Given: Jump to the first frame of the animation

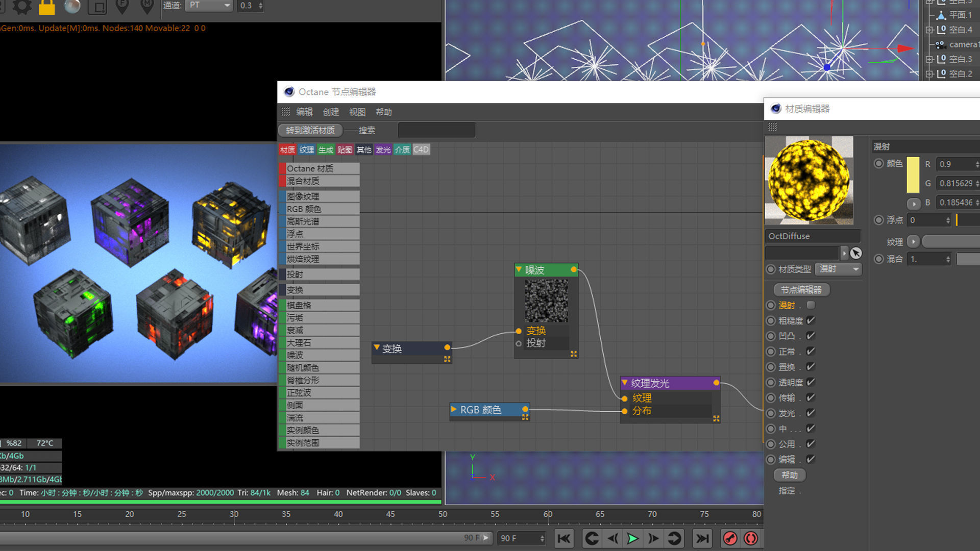Looking at the screenshot, I should coord(564,538).
